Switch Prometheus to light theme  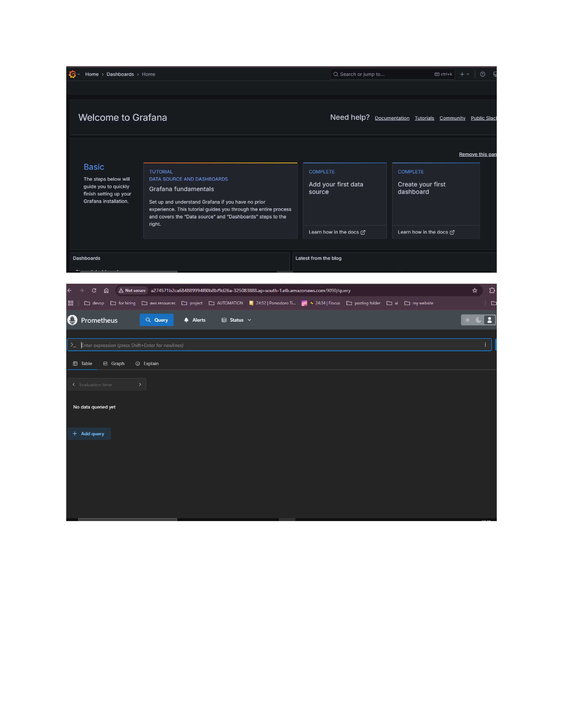click(x=468, y=320)
